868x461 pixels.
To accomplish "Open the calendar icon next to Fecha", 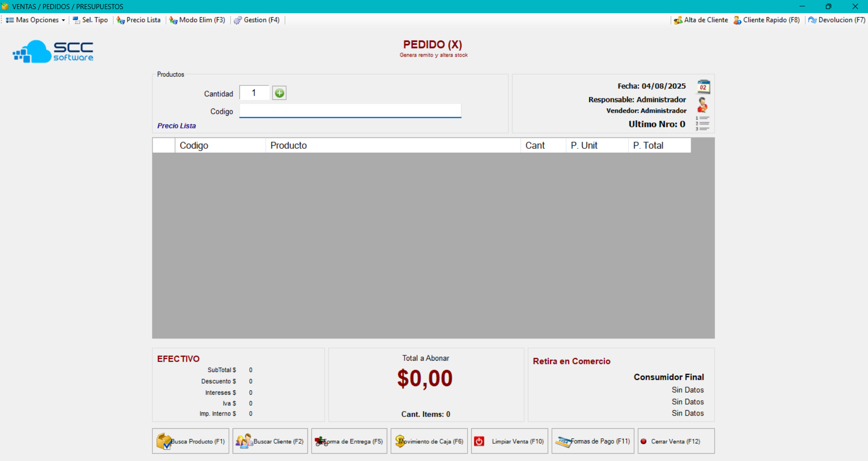I will click(x=703, y=86).
